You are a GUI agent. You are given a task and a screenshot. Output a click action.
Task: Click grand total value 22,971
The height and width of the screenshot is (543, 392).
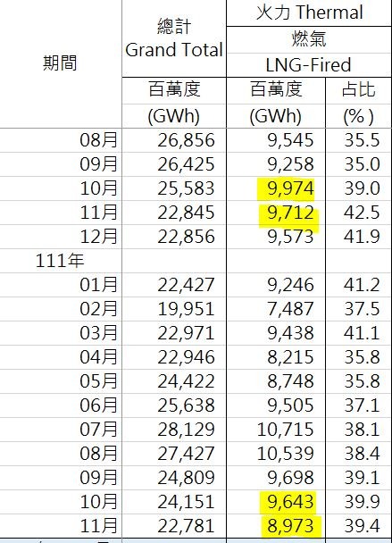click(x=186, y=333)
